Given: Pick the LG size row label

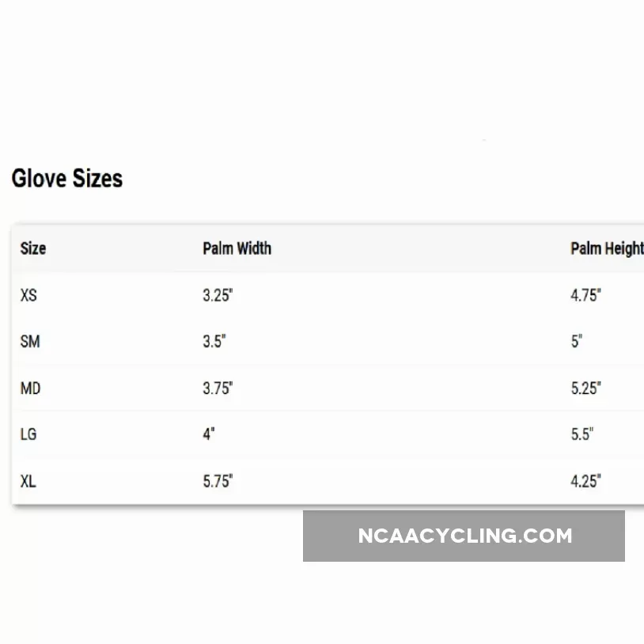Looking at the screenshot, I should [x=28, y=434].
